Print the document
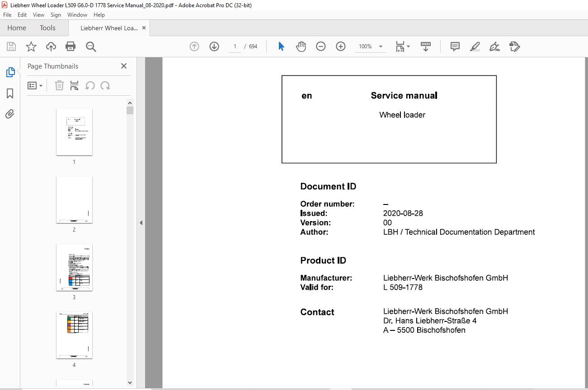 (71, 46)
